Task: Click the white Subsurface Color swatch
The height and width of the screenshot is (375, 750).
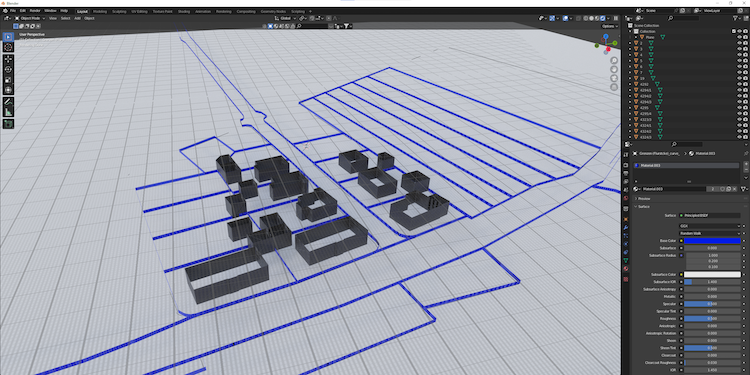Action: pyautogui.click(x=712, y=275)
